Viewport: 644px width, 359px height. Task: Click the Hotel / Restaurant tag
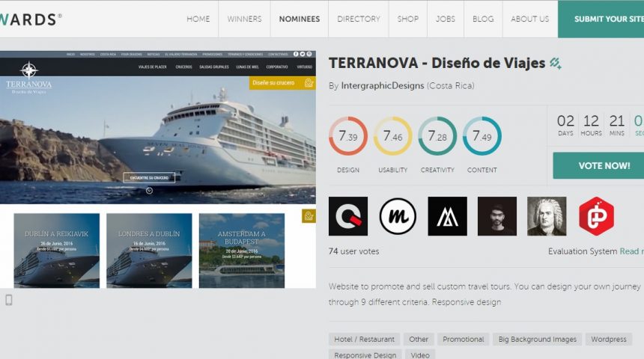[365, 339]
